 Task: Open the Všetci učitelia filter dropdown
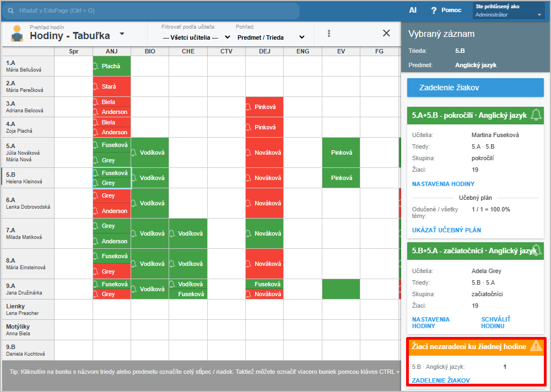tap(197, 37)
